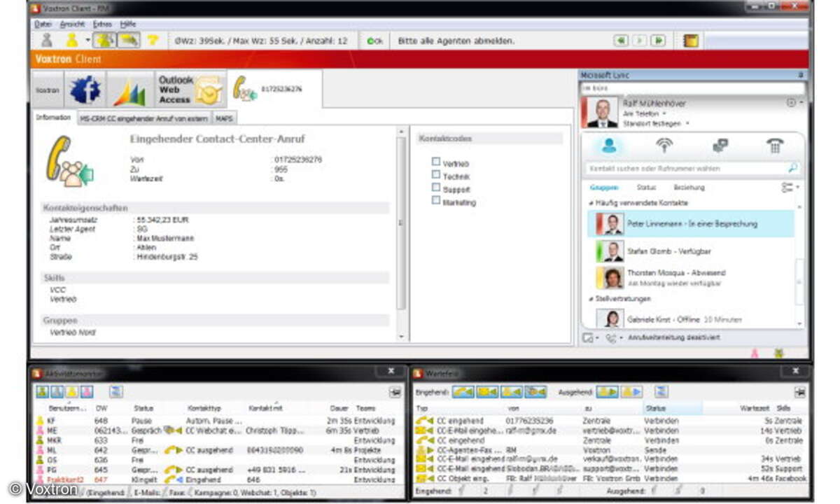The width and height of the screenshot is (840, 504).
Task: Click the green Ok button
Action: tap(374, 41)
